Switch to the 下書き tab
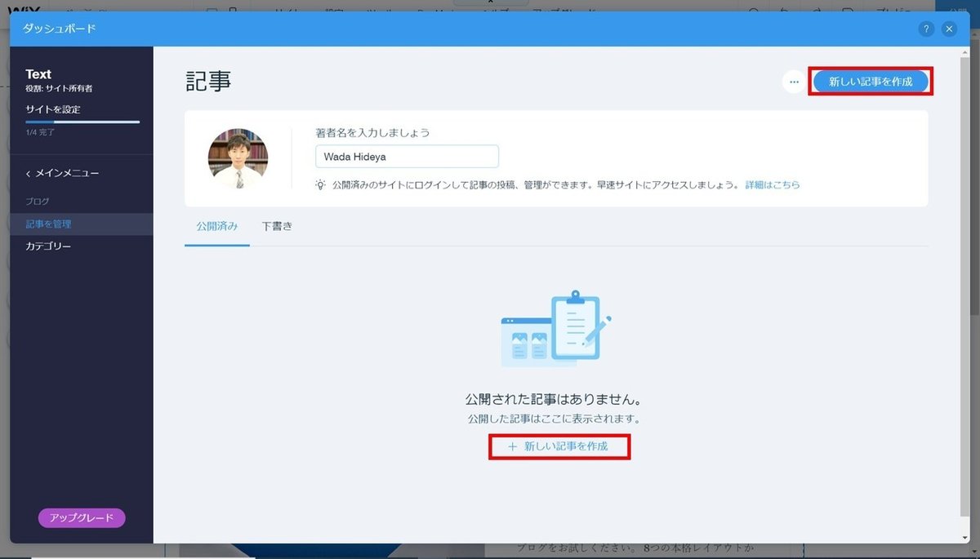The image size is (980, 559). (x=278, y=226)
